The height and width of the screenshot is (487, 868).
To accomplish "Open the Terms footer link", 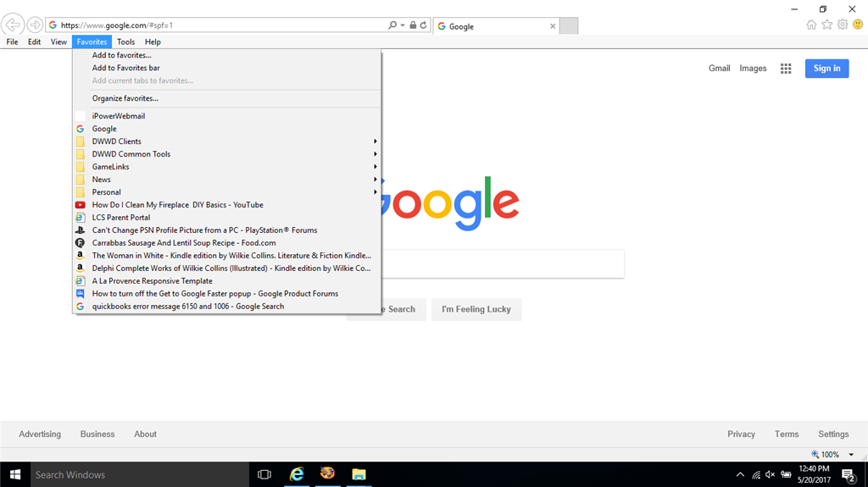I will click(787, 434).
